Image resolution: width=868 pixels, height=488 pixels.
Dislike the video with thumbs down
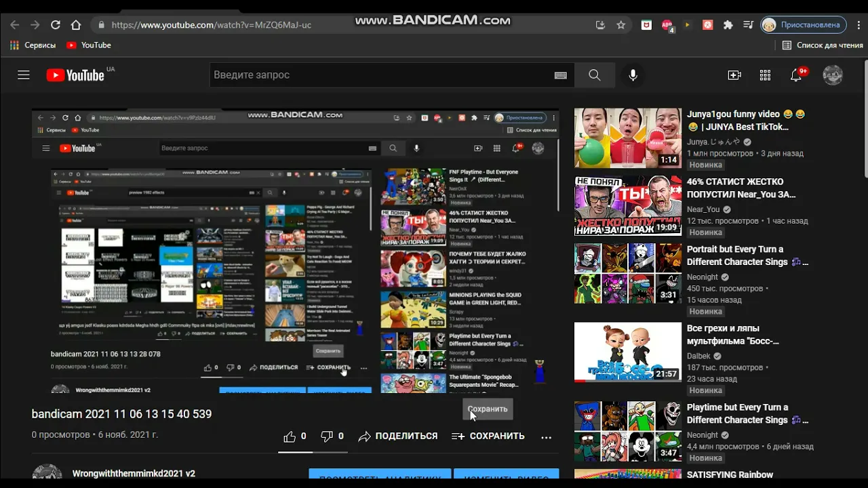click(x=332, y=436)
